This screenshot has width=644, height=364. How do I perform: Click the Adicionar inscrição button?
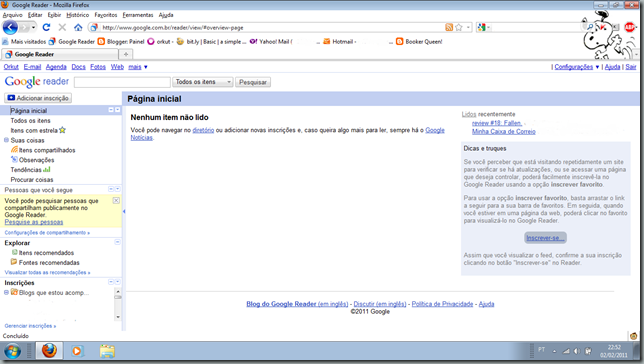coord(38,98)
